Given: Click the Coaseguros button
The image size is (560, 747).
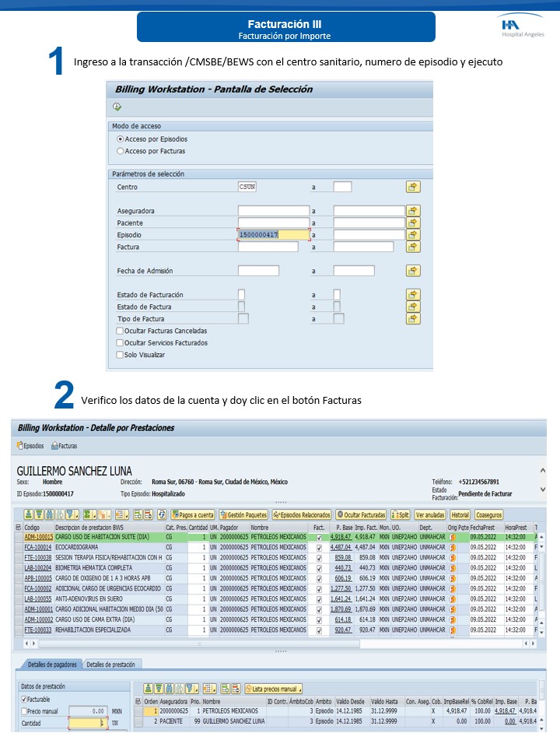Looking at the screenshot, I should coord(489,515).
